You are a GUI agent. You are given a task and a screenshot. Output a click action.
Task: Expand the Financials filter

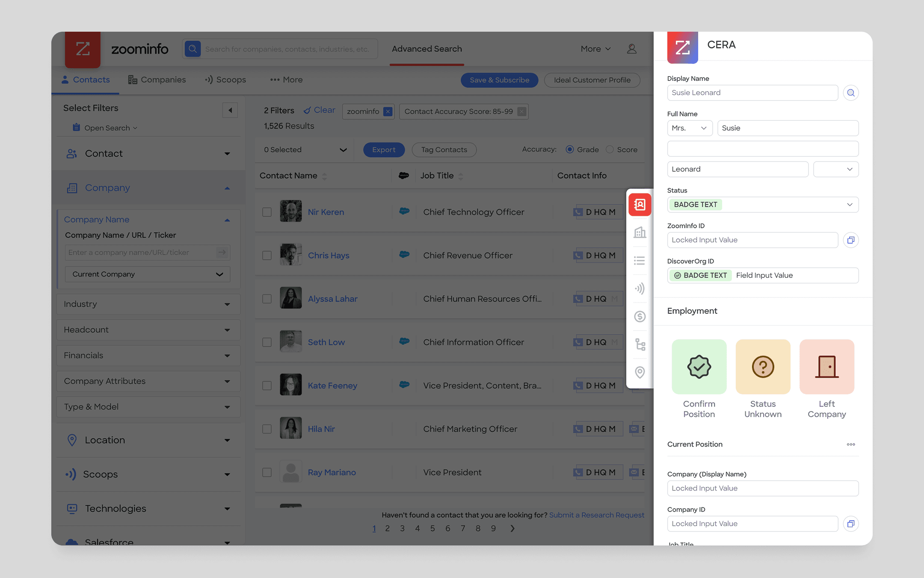coord(148,356)
